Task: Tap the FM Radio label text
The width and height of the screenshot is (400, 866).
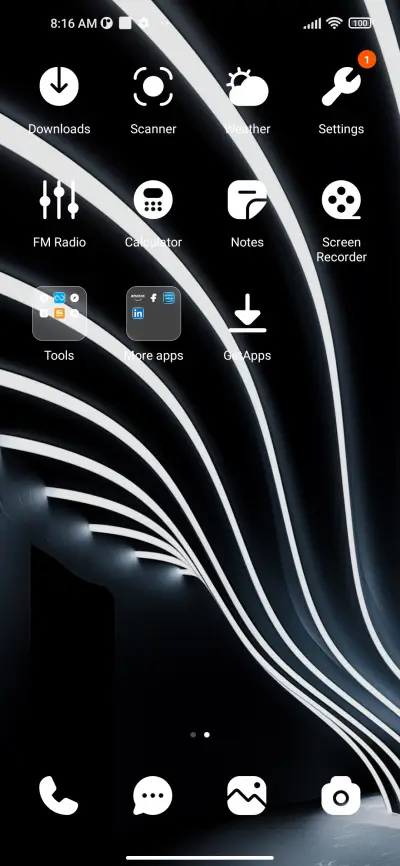Action: (x=59, y=242)
